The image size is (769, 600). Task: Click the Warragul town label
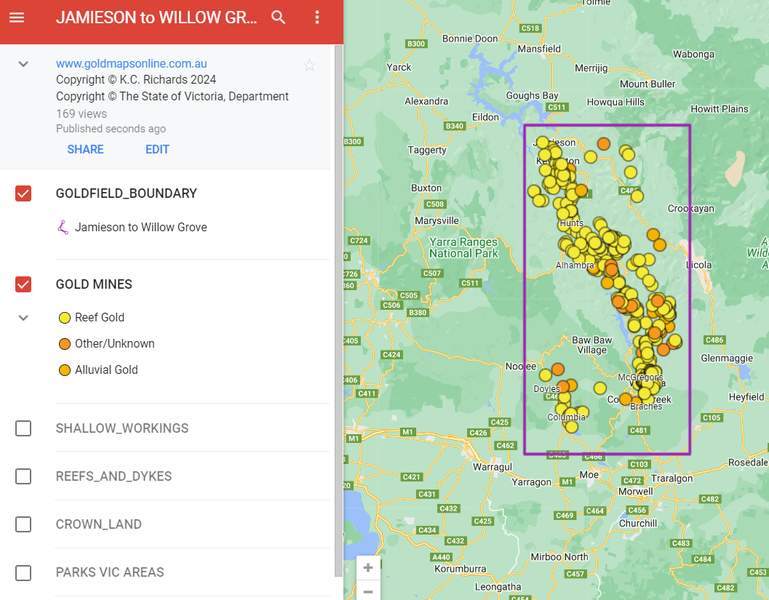492,467
